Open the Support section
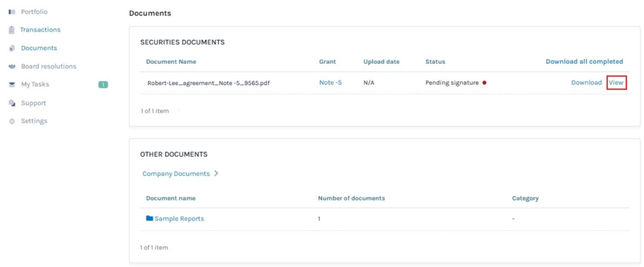Image resolution: width=644 pixels, height=267 pixels. click(33, 103)
